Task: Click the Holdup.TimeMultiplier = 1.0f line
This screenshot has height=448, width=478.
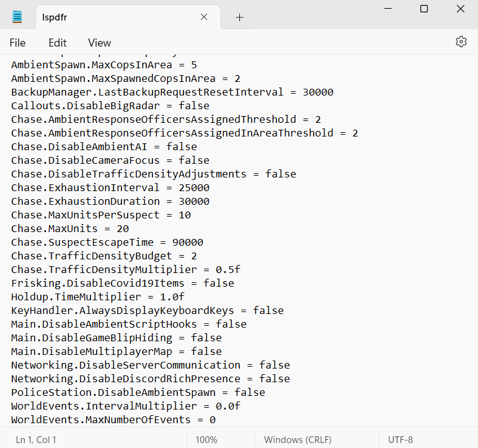Action: click(98, 297)
